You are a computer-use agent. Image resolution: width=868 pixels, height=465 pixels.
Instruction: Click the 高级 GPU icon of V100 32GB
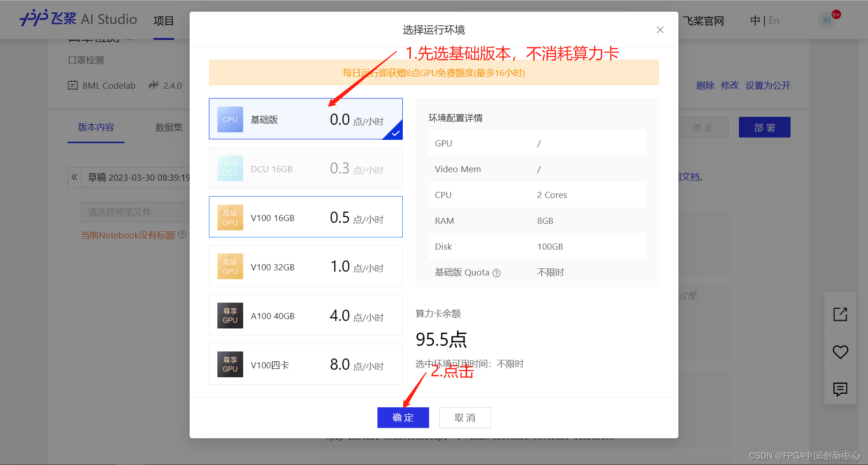(x=230, y=266)
